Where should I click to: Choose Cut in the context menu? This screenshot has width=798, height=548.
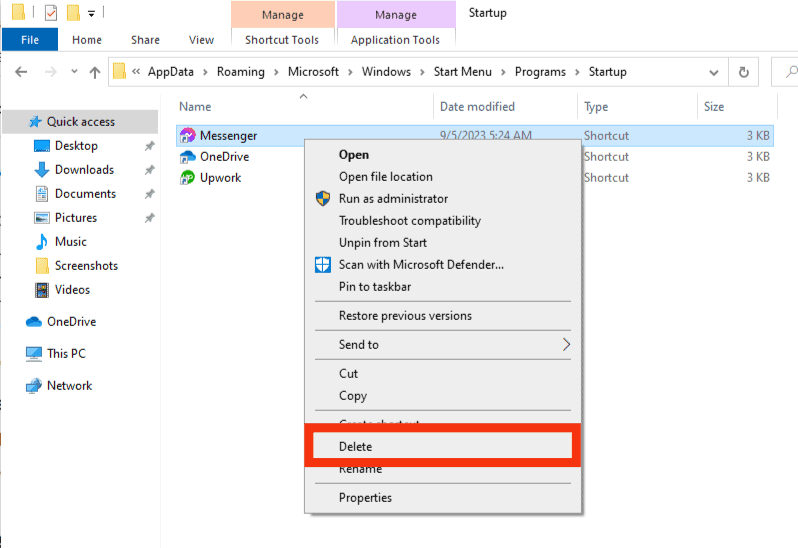point(443,373)
